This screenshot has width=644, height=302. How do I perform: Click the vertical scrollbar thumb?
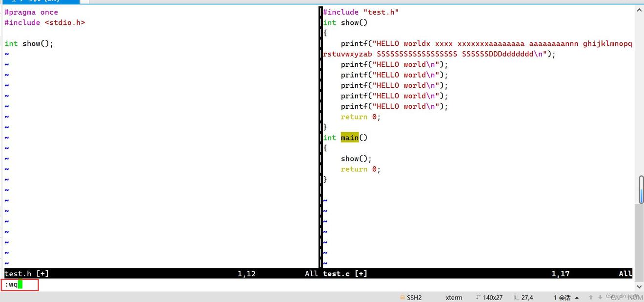point(641,189)
